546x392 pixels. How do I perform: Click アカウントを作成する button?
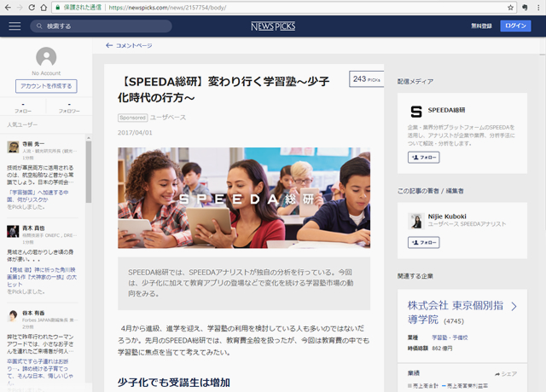46,86
